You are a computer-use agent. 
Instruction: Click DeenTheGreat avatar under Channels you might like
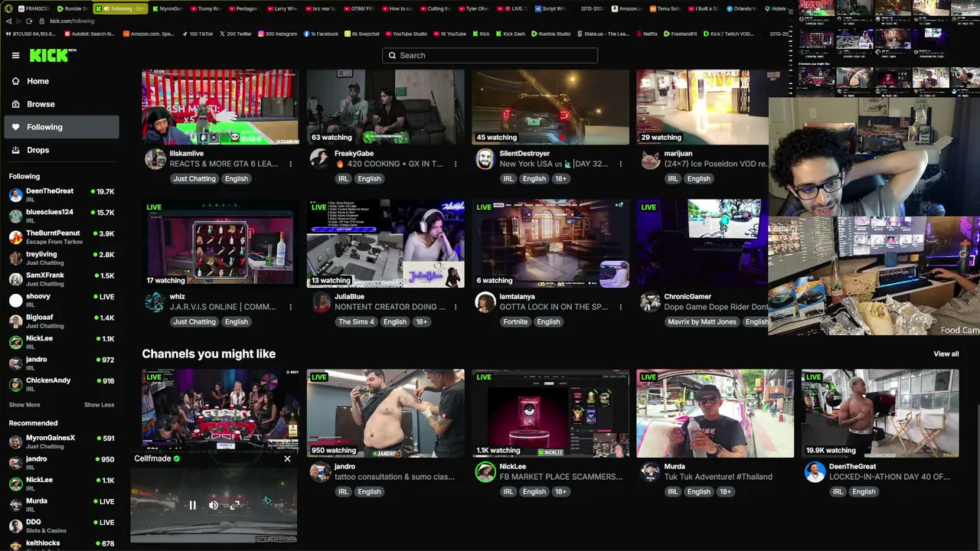point(815,471)
